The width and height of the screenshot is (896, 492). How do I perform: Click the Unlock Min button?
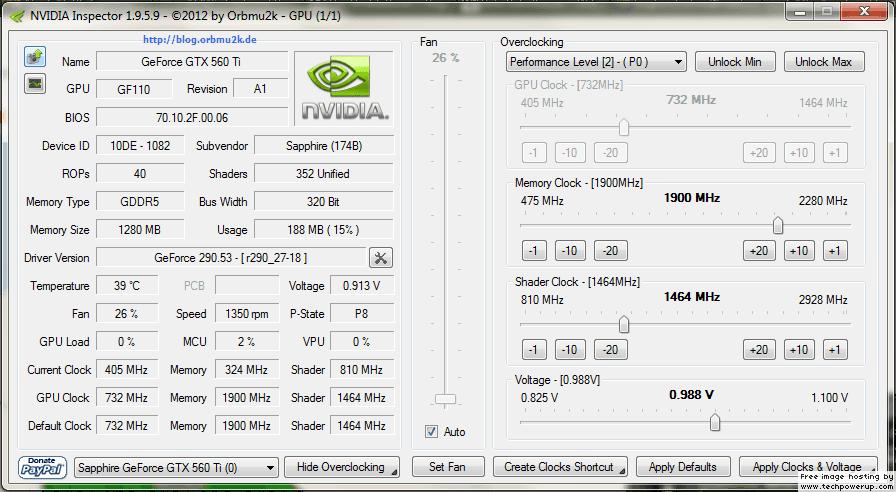click(x=735, y=62)
